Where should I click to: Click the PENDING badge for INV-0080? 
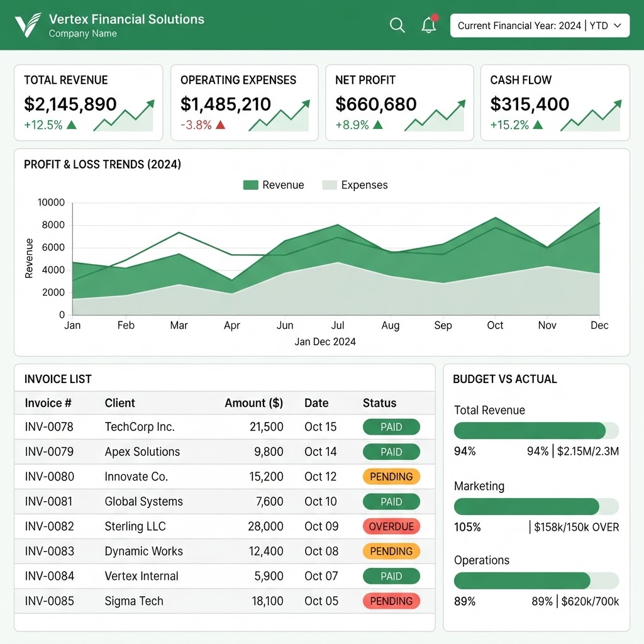click(391, 477)
